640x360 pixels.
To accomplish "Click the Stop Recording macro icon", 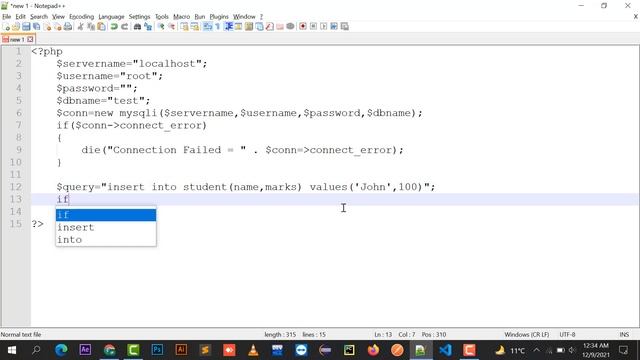I will coord(313,27).
